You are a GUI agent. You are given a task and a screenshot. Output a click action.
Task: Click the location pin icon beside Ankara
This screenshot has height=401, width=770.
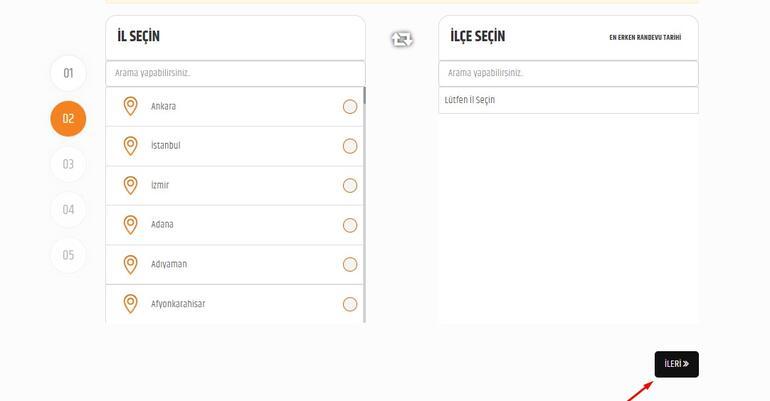(x=130, y=106)
